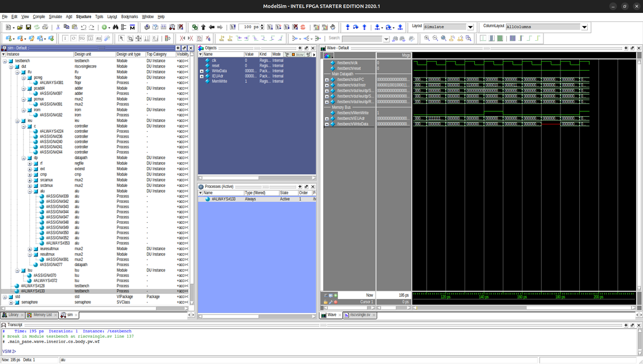Click the wave Zoom In magnifier icon
Screen dimensions: 643x364
click(x=427, y=39)
